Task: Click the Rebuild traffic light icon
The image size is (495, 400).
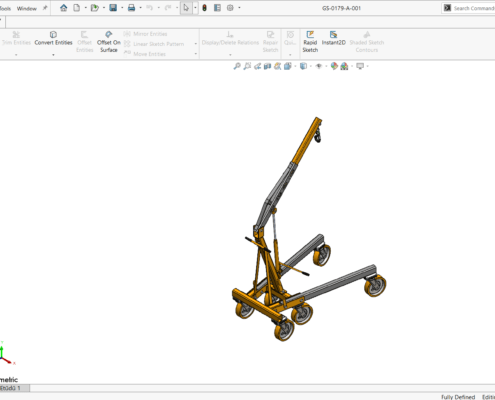Action: pos(205,8)
